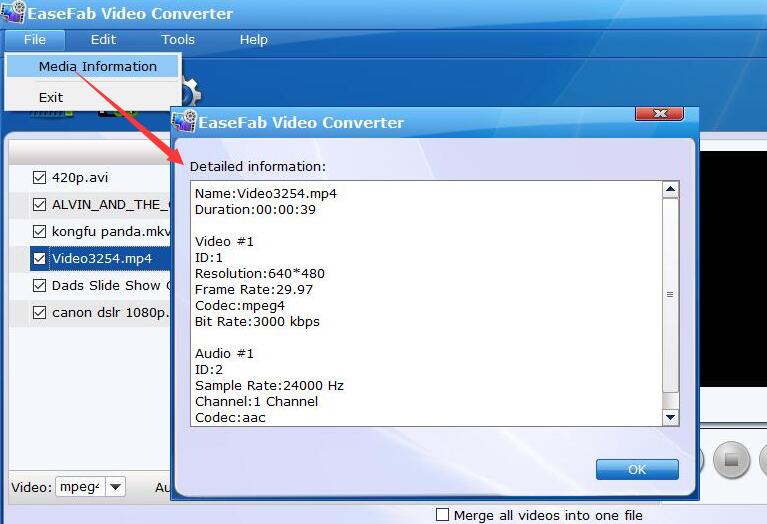Screen dimensions: 767x524
Task: Click the Codec:mpeg4 line
Action: pyautogui.click(x=240, y=306)
